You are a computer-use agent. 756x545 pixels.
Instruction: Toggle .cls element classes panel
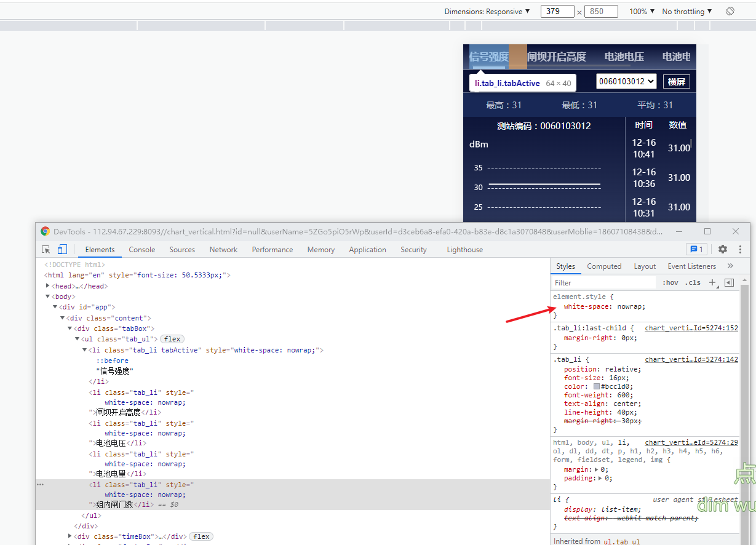(x=693, y=282)
